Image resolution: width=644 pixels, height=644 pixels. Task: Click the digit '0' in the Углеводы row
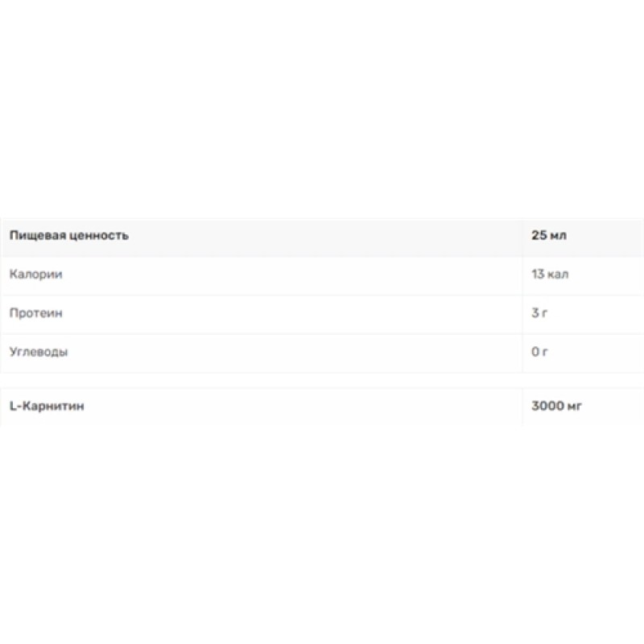[x=535, y=352]
